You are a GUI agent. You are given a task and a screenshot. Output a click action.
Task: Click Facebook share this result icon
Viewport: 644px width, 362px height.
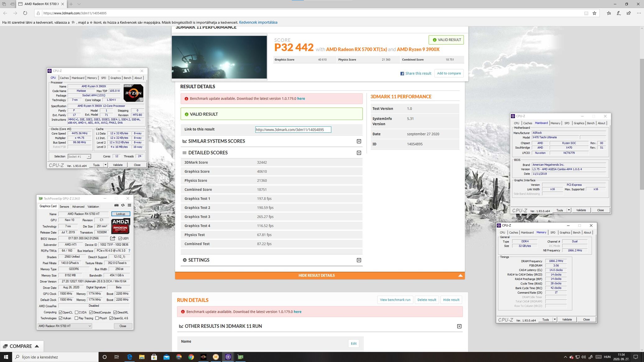point(402,74)
